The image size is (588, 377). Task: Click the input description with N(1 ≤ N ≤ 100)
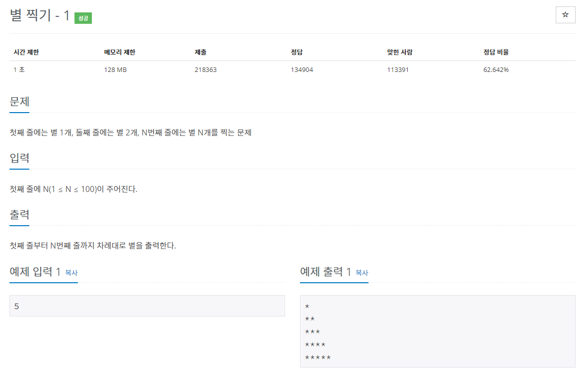click(x=73, y=189)
